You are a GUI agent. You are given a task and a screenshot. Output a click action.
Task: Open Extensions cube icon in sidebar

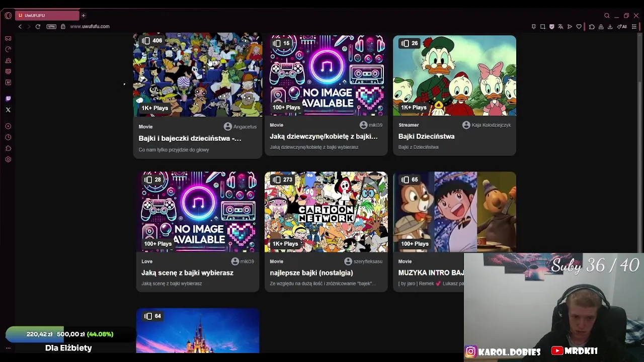(x=8, y=148)
